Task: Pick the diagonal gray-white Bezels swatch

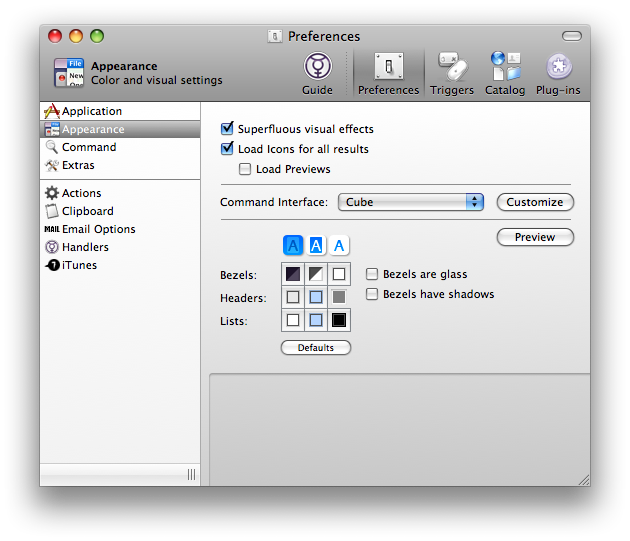Action: 316,274
